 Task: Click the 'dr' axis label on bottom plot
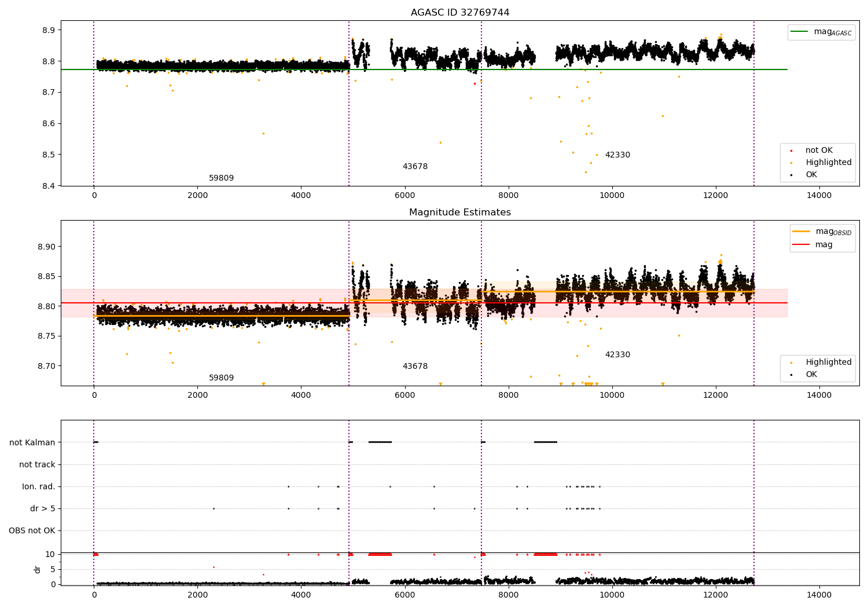pyautogui.click(x=38, y=569)
